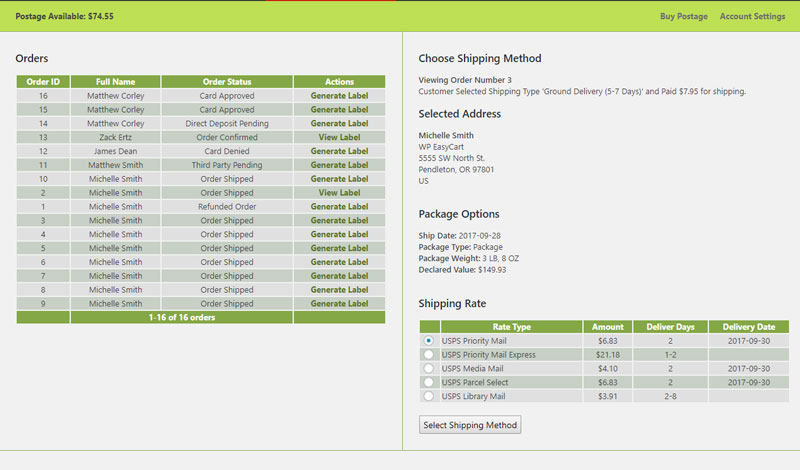This screenshot has width=800, height=470.
Task: Generate Label for order 4
Action: [339, 234]
